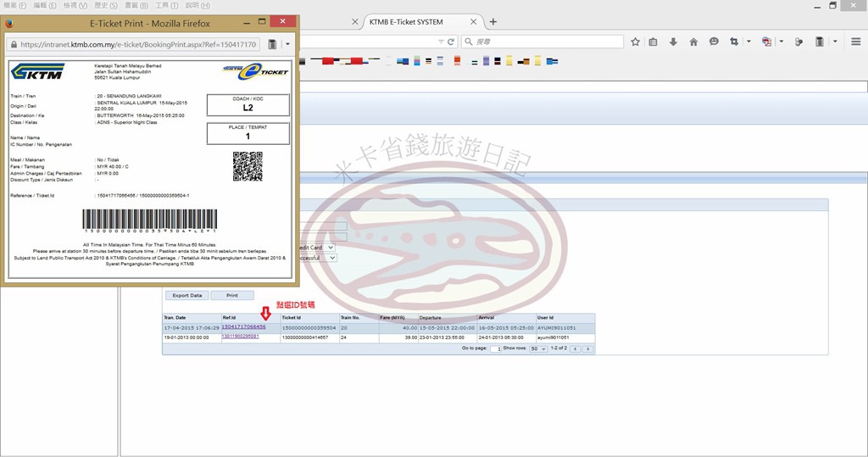Close the KTMB E-Ticket SYSTEM tab
The height and width of the screenshot is (457, 868).
coord(473,22)
